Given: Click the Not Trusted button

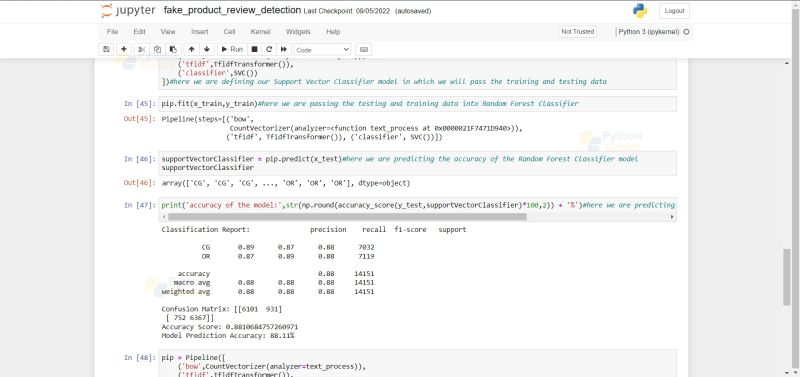Looking at the screenshot, I should [578, 32].
